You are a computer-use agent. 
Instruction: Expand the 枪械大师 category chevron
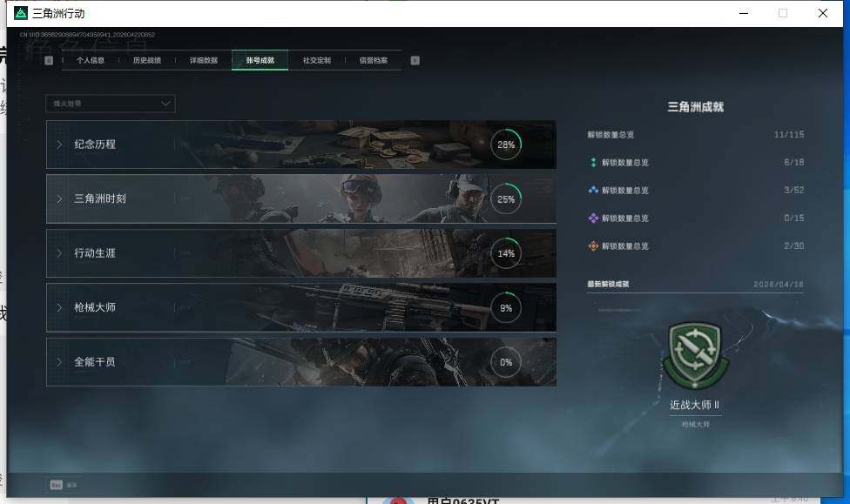click(59, 307)
